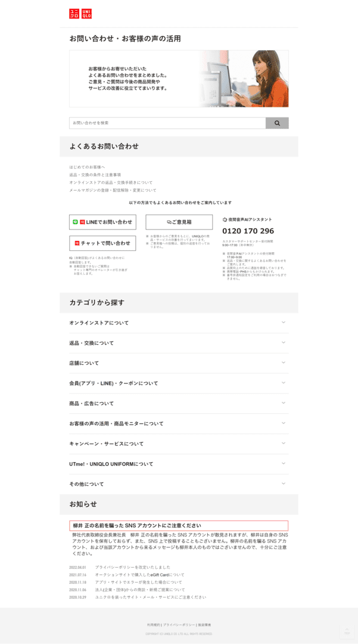Expand キャンペーン・サービスについて category
Image resolution: width=358 pixels, height=644 pixels.
pyautogui.click(x=179, y=444)
